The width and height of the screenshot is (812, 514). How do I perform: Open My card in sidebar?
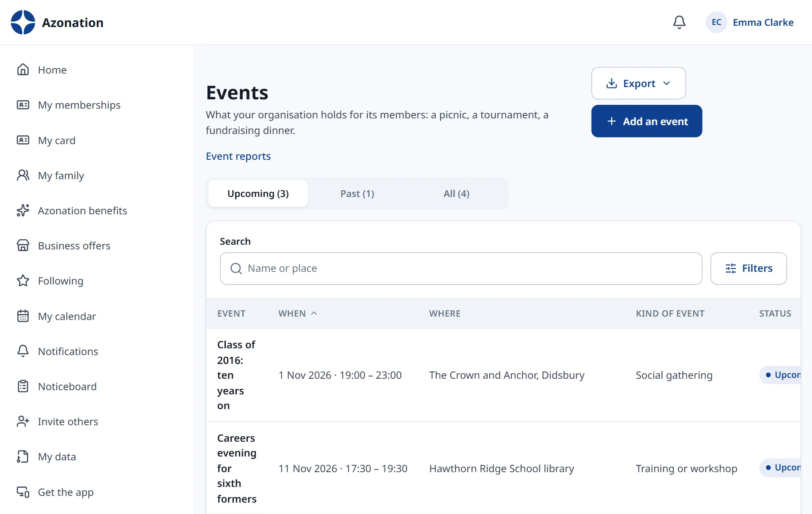[57, 140]
